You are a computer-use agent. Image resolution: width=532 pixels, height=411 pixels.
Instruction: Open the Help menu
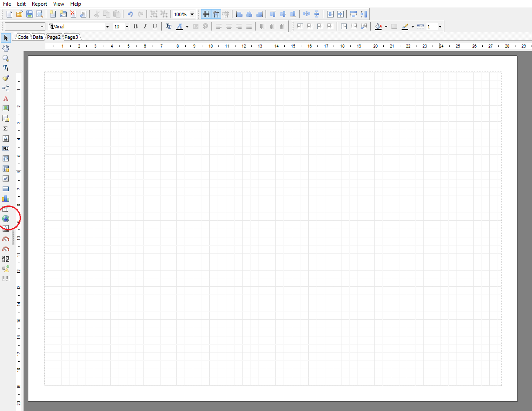tap(75, 4)
